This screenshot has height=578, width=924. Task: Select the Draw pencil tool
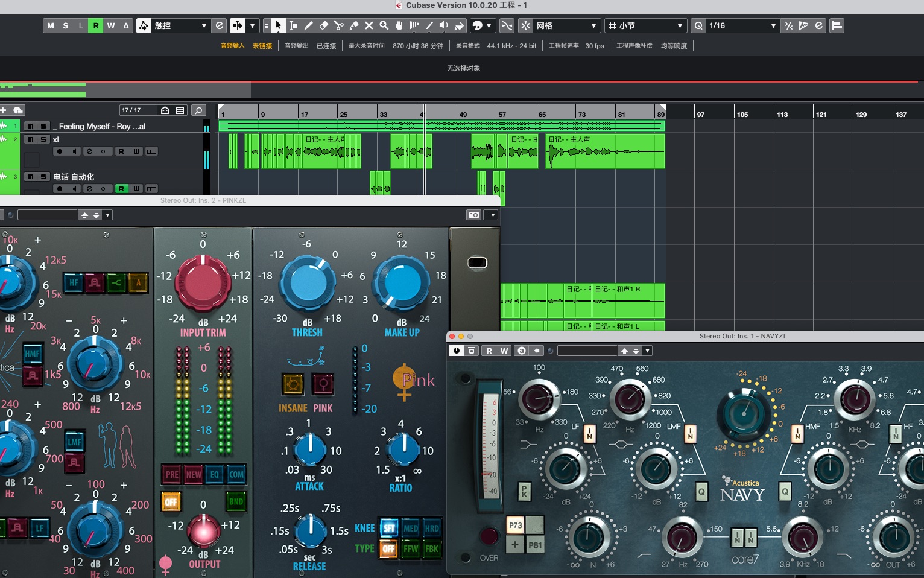pos(309,25)
